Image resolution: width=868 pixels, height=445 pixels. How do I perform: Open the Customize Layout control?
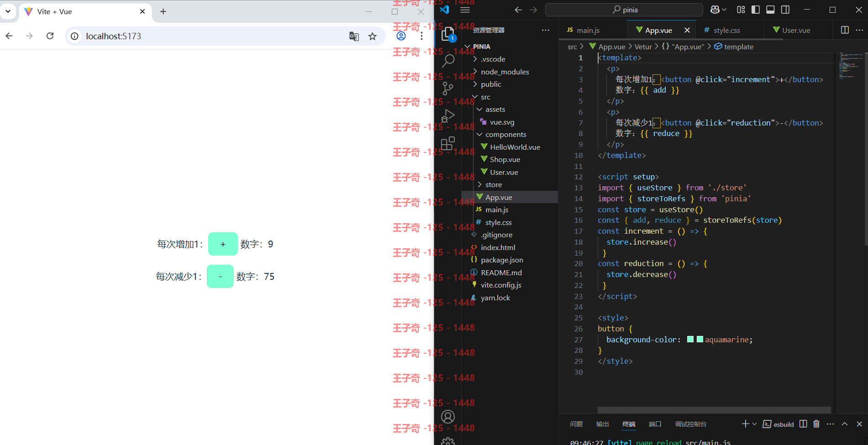(x=741, y=10)
